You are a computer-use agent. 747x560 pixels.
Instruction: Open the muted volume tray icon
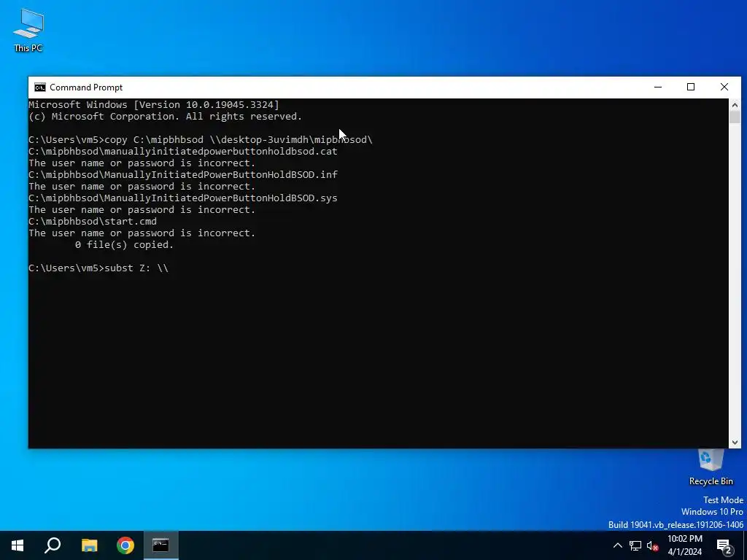[653, 545]
